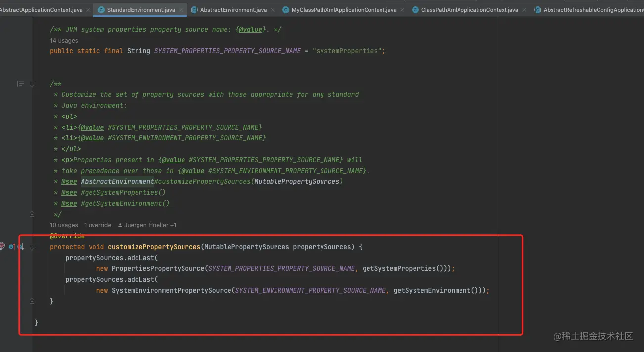
Task: Click SYSTEM_PROPERTIES_PROPERTY_SOURCE_NAME in the field declaration
Action: 228,51
